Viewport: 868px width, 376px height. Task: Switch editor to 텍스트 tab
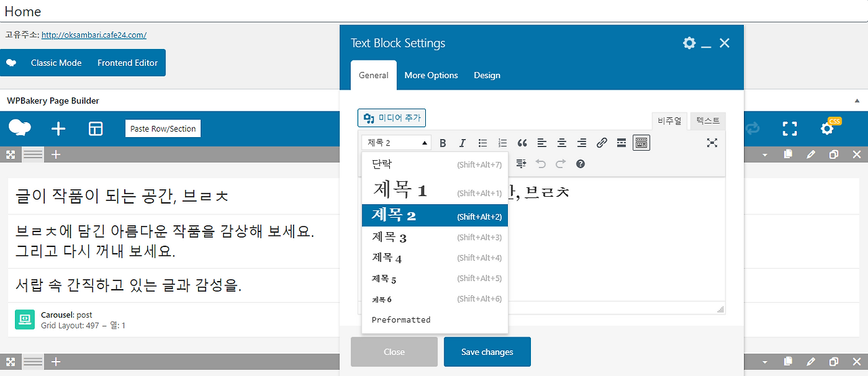[x=708, y=121]
